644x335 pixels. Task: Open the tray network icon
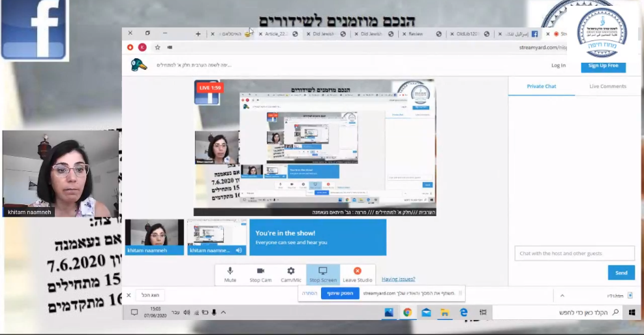[196, 312]
